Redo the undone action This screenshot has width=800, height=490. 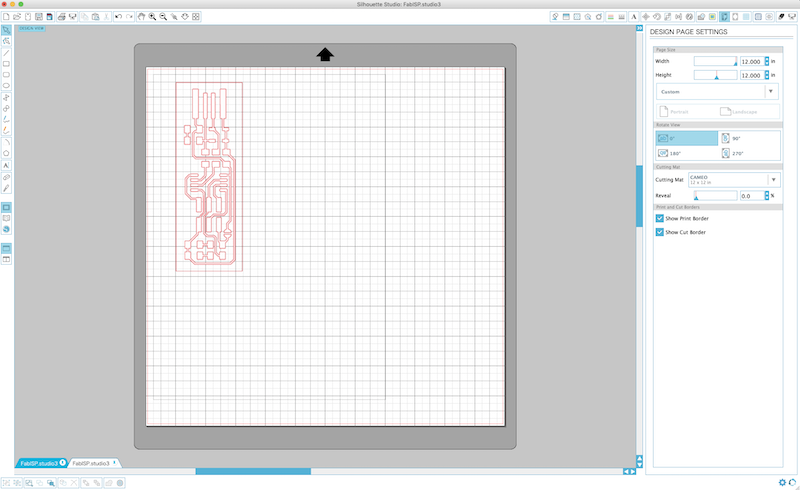coord(129,17)
